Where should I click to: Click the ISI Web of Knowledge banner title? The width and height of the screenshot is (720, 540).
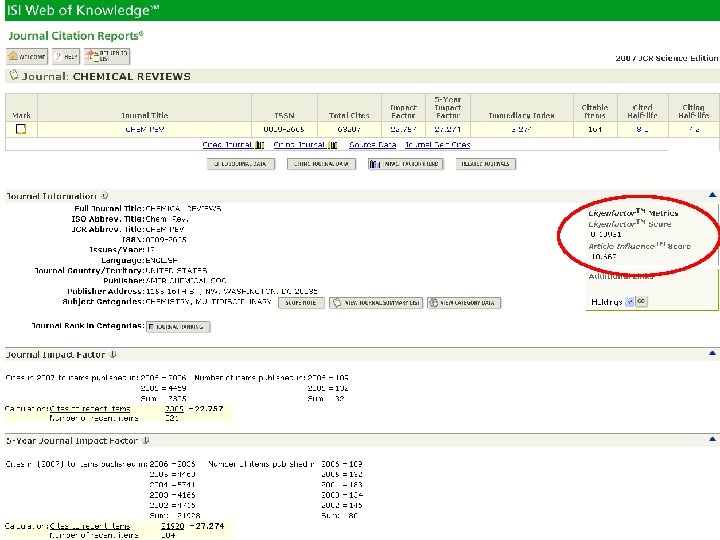[x=83, y=10]
